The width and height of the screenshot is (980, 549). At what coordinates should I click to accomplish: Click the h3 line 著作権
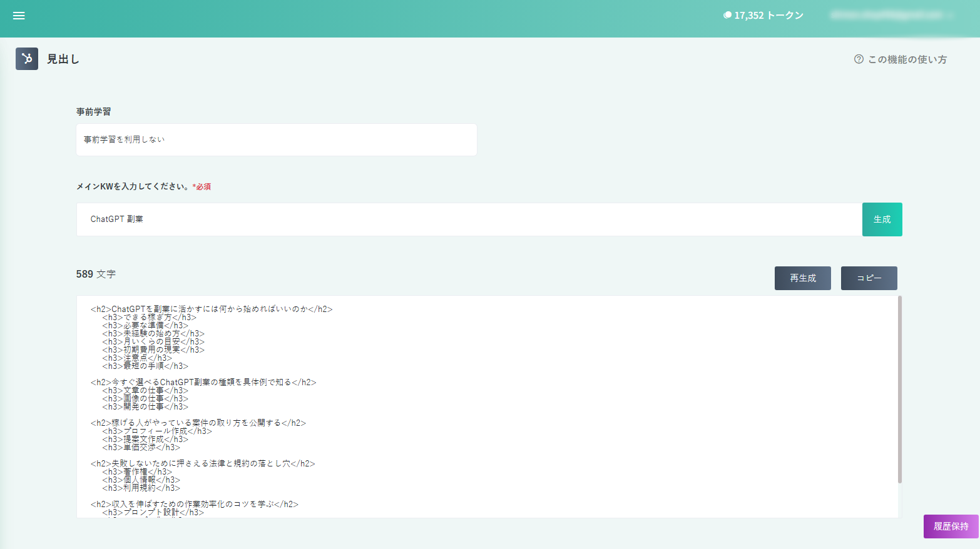[137, 471]
